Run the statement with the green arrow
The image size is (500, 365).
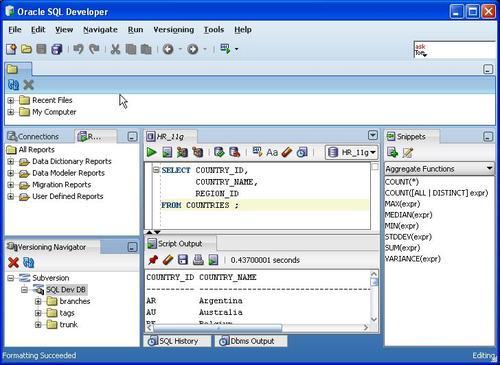(x=151, y=153)
